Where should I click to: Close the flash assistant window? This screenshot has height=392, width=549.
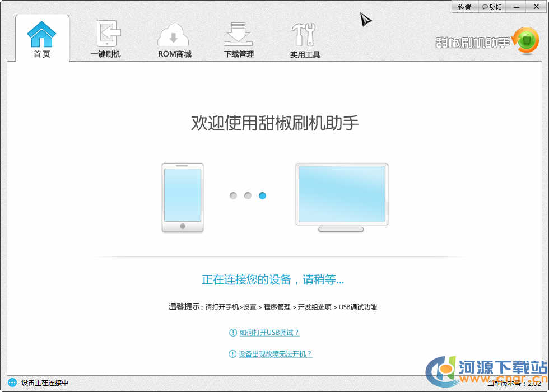pyautogui.click(x=536, y=6)
